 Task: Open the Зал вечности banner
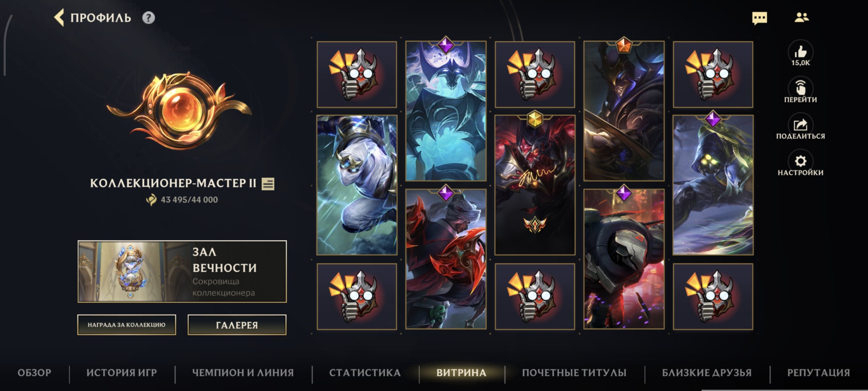[x=182, y=271]
